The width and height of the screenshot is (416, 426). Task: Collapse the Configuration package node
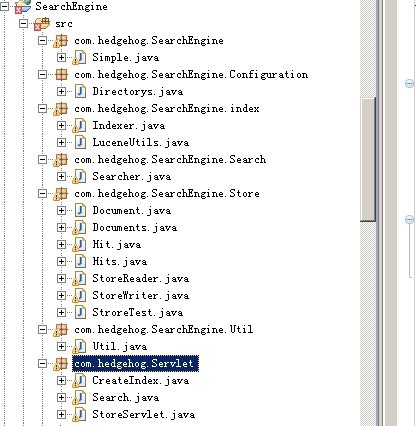42,75
